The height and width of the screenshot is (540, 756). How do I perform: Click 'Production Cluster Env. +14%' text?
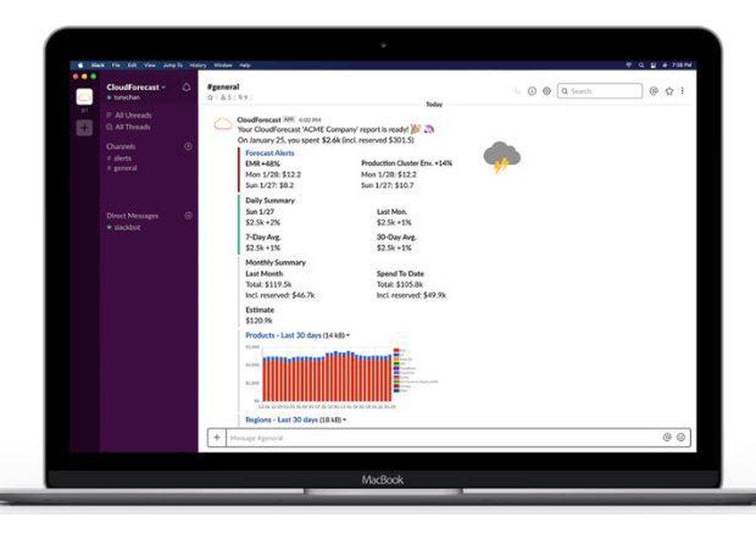click(407, 163)
